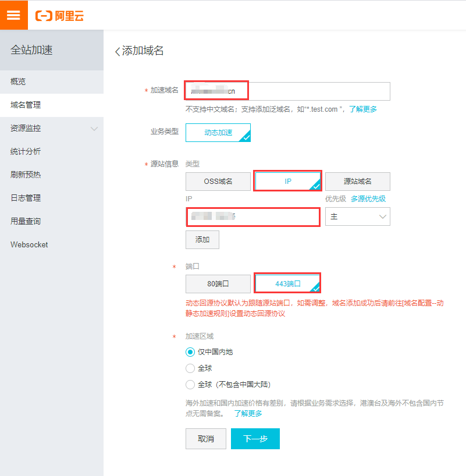Open the hamburger menu in the header

tap(13, 15)
